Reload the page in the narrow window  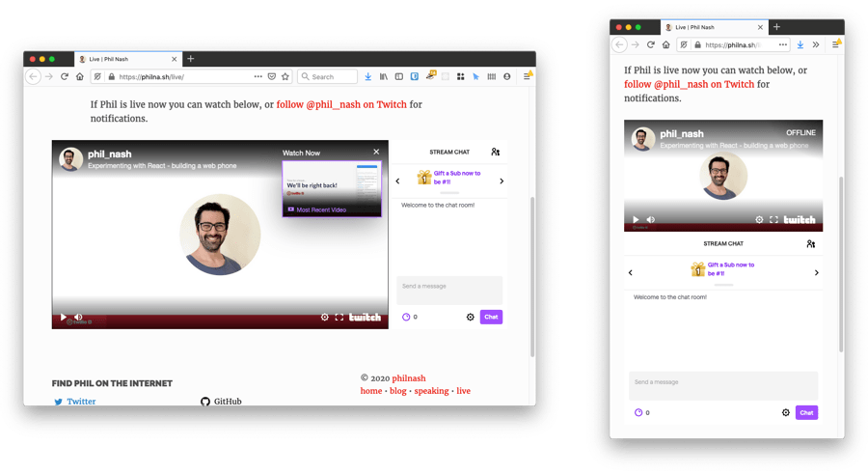click(x=650, y=45)
